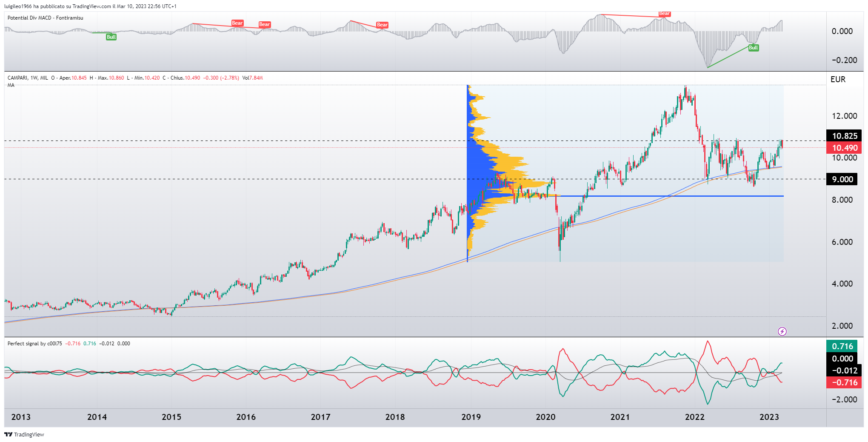The width and height of the screenshot is (868, 442).
Task: Click the purple lightning bolt icon
Action: [782, 331]
